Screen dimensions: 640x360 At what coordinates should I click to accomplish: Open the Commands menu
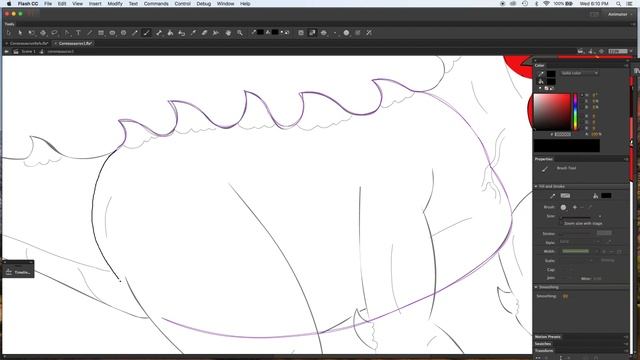pyautogui.click(x=156, y=4)
